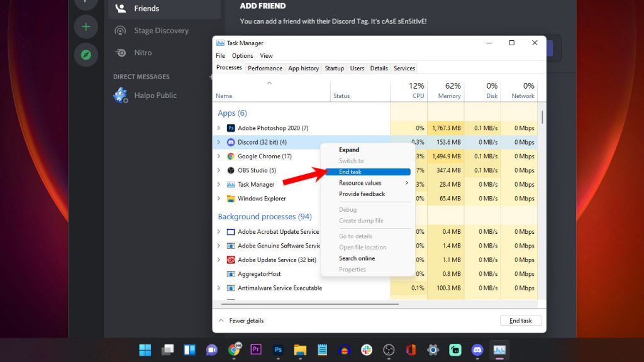Expand the Antimalware Service Executable row
Screen dimensions: 644x362
pos(219,288)
